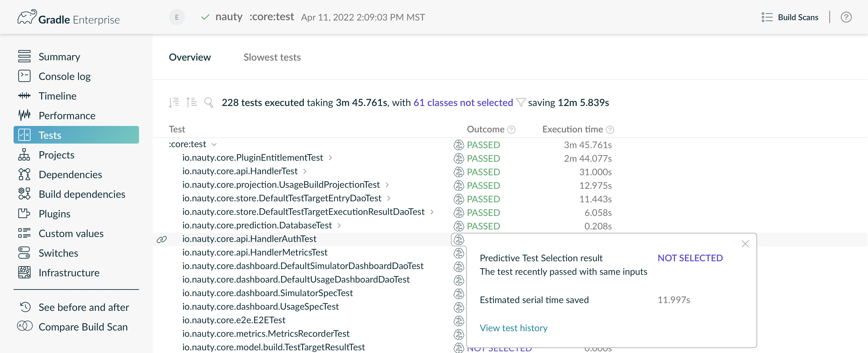
Task: Click the Build Scans link
Action: (790, 17)
